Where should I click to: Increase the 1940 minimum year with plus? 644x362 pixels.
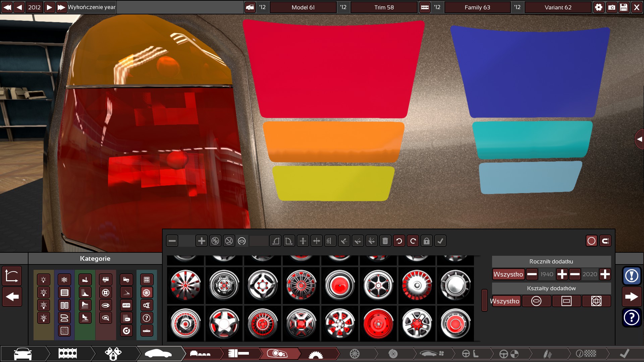click(x=562, y=274)
